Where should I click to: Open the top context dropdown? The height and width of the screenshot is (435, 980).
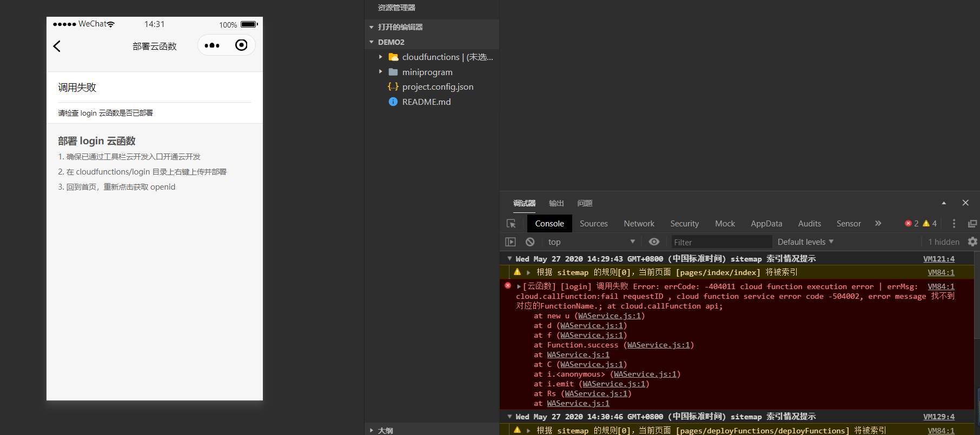[591, 242]
